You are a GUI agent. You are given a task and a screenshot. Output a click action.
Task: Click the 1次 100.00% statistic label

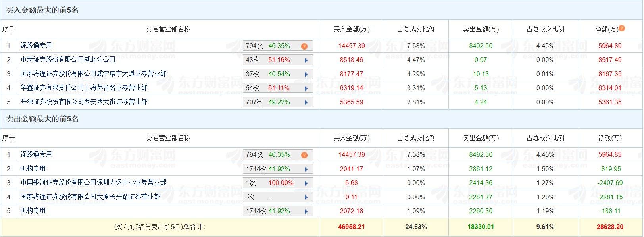[x=272, y=183]
